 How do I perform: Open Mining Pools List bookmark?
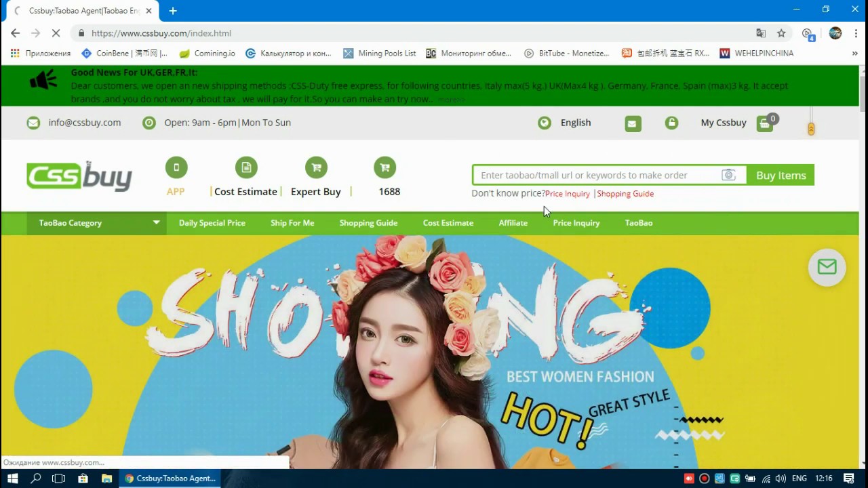pos(380,53)
